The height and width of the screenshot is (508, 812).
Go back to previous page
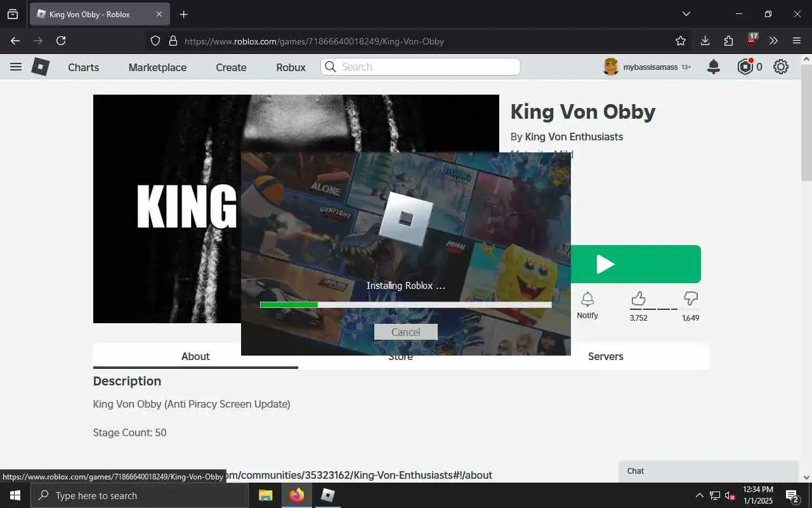pos(15,41)
